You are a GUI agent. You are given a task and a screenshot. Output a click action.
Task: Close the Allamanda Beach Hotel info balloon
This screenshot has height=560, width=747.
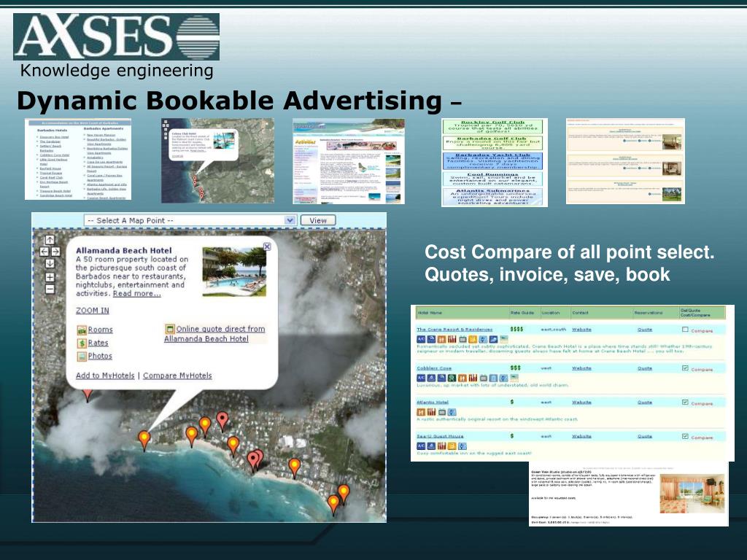coord(267,246)
